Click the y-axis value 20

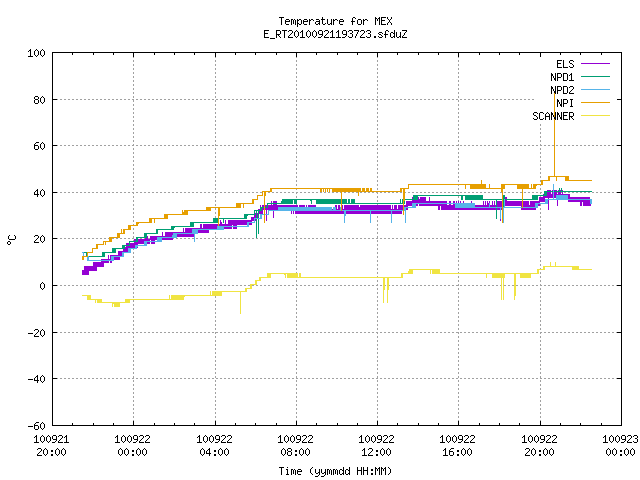tap(39, 239)
